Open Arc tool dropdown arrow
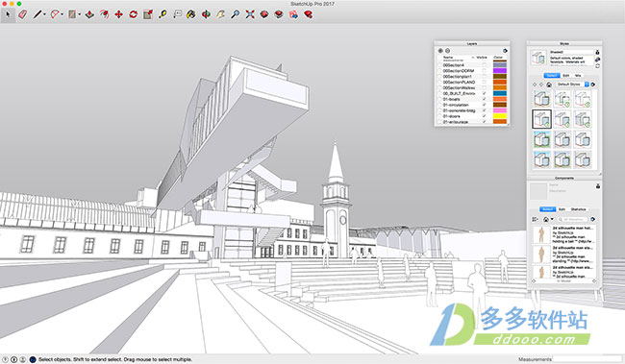 (62, 14)
